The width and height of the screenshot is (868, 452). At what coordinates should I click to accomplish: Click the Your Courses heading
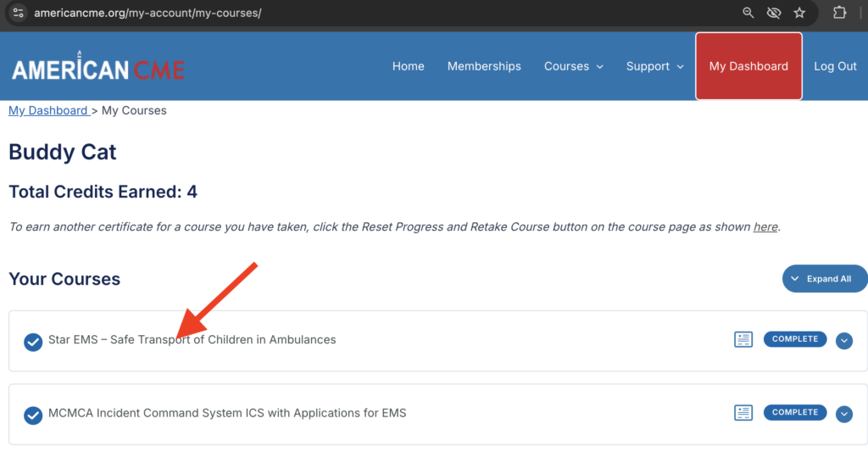click(x=64, y=279)
